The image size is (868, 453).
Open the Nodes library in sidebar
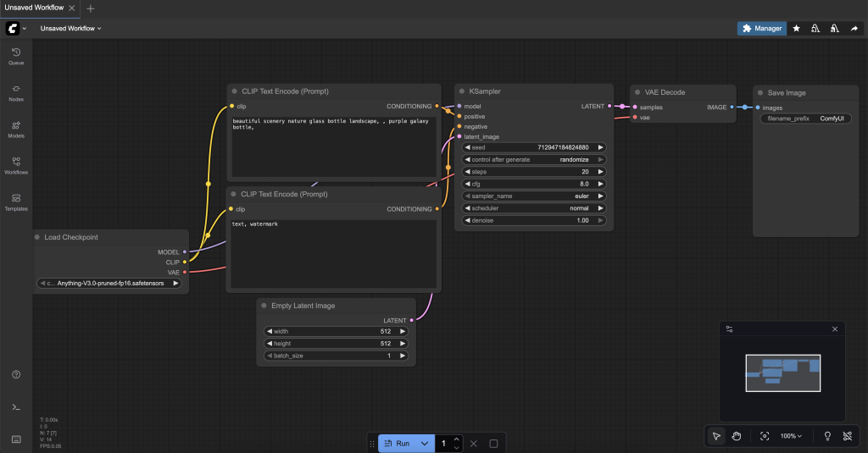(x=16, y=92)
